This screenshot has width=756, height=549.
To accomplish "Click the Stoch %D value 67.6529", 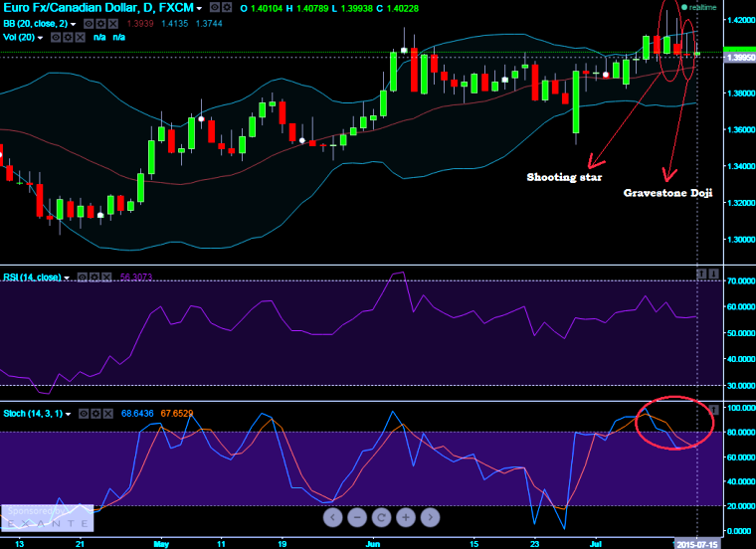I will coord(177,414).
